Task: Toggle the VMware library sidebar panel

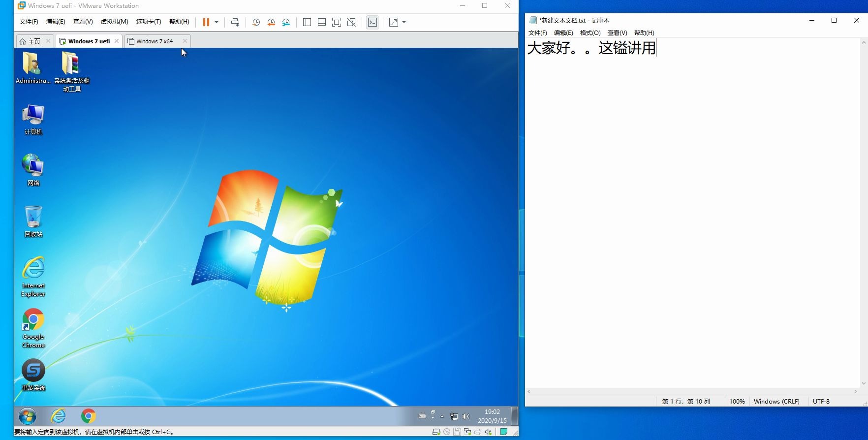Action: click(x=307, y=22)
